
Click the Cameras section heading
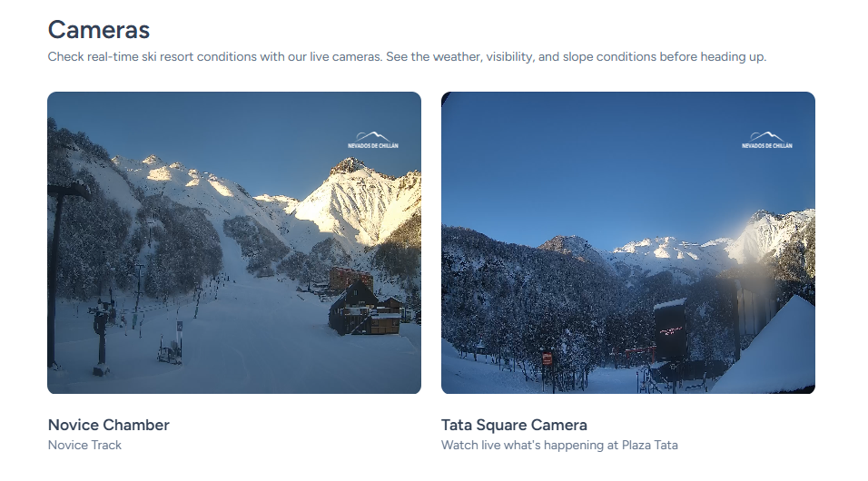[x=99, y=30]
